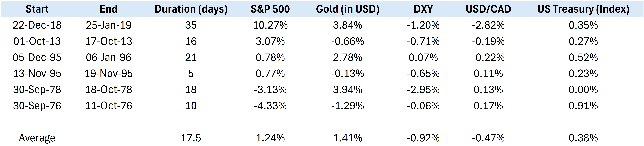644x146 pixels.
Task: Click the Gold (in USD) header
Action: click(348, 9)
